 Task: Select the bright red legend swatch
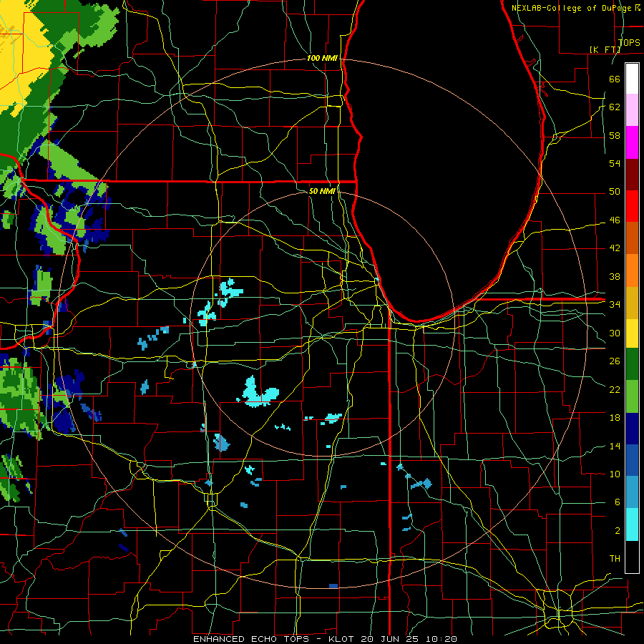click(632, 206)
